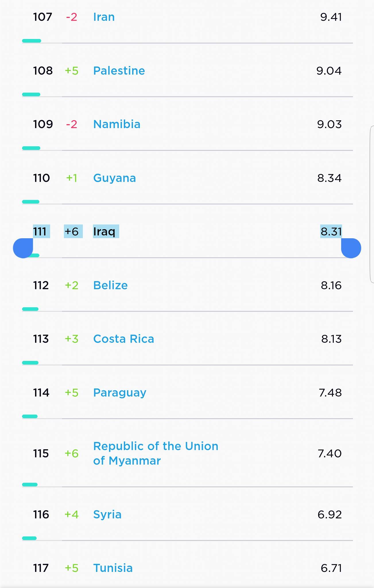The height and width of the screenshot is (588, 374).
Task: Click the edge panel handle on right side
Action: (x=372, y=204)
